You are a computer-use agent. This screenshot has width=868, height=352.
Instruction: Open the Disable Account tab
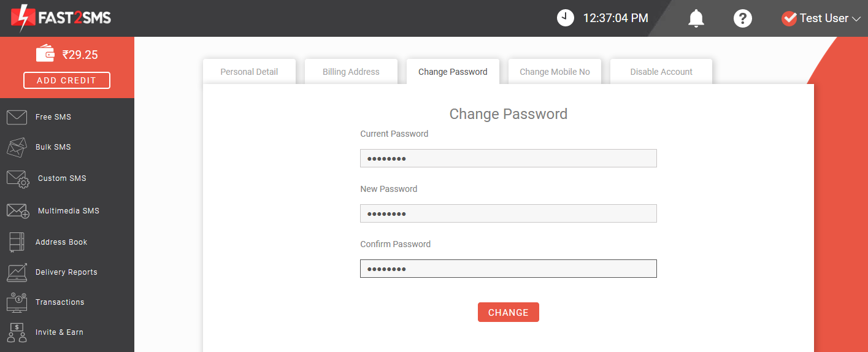pyautogui.click(x=661, y=72)
